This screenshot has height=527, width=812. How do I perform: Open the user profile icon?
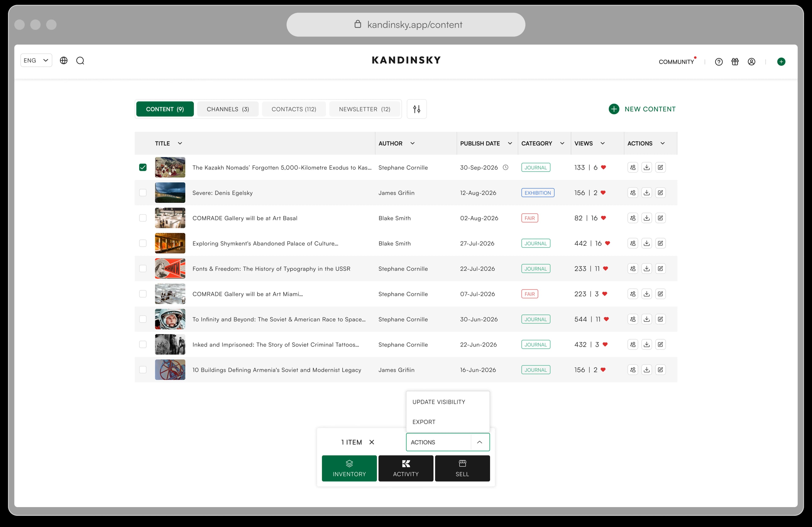(751, 62)
